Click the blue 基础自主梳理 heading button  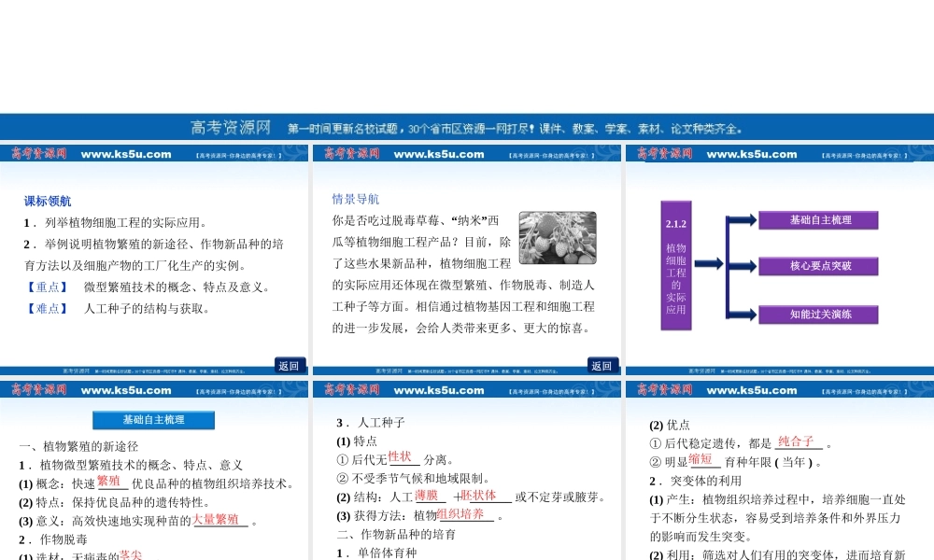154,420
